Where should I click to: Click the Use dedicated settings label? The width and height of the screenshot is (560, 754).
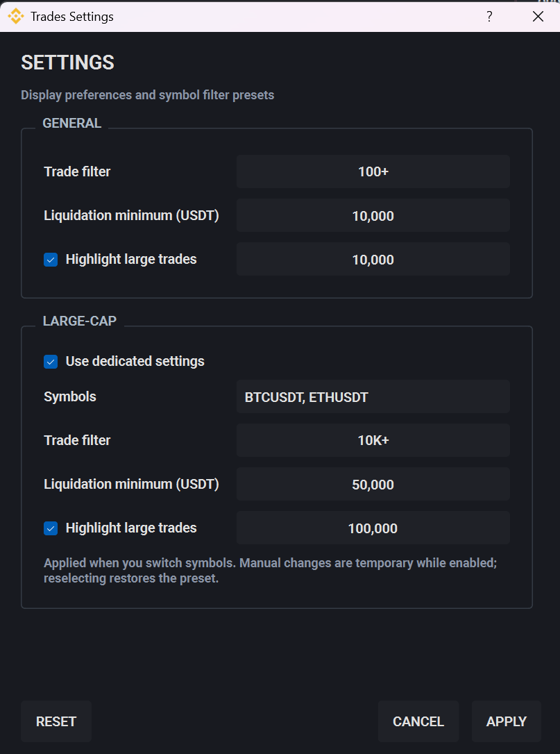135,361
